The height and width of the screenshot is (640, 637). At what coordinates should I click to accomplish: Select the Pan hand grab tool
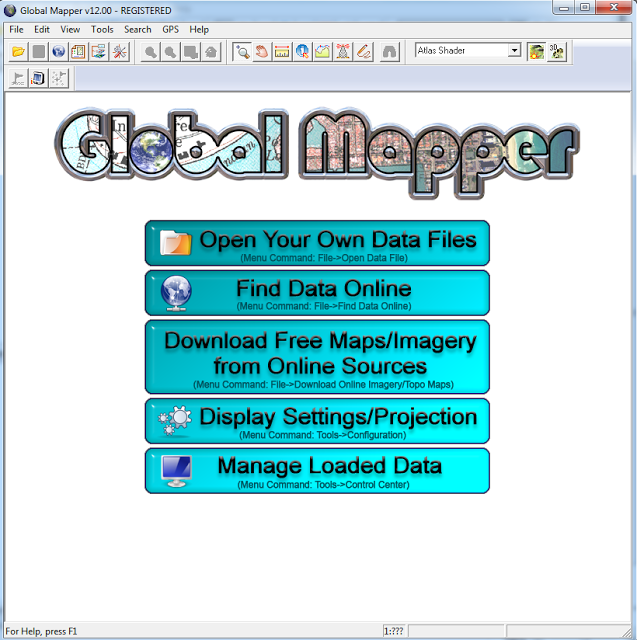pos(262,52)
